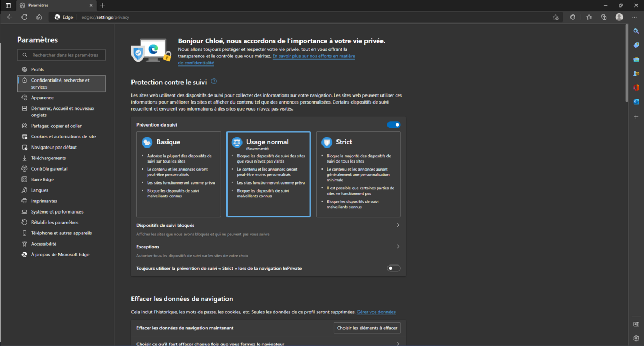
Task: Select the Strict tracking prevention card
Action: click(358, 174)
